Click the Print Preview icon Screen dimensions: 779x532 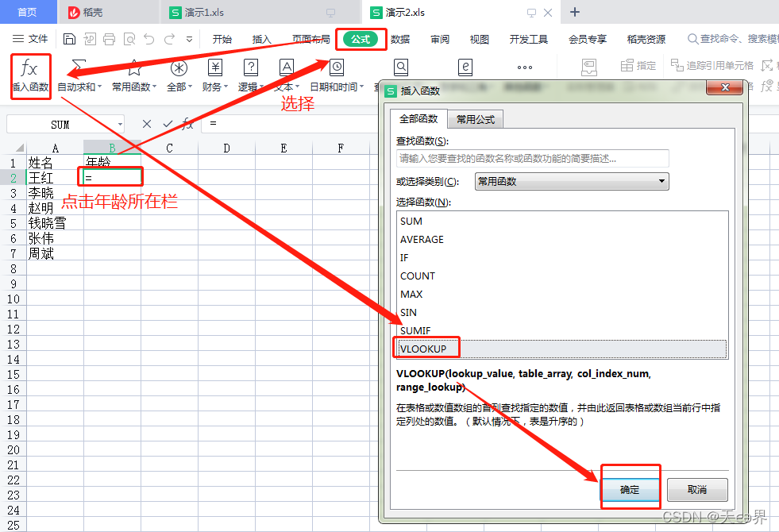pos(129,39)
